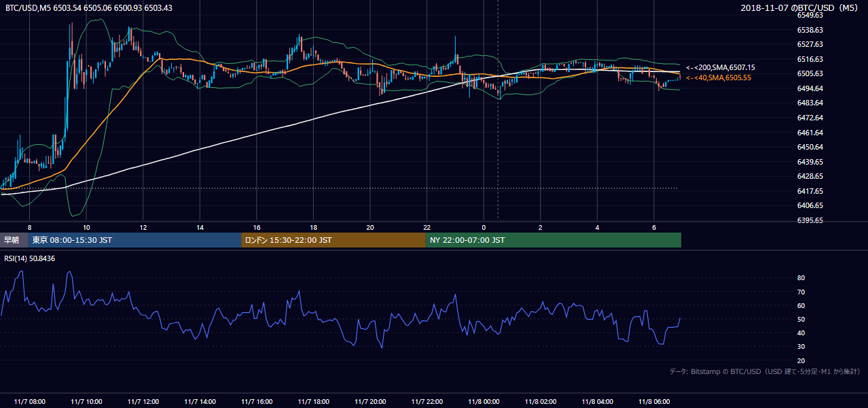Click the BTC/USD,M5 OHLC header text
Screen dimensions: 868x408
89,7
